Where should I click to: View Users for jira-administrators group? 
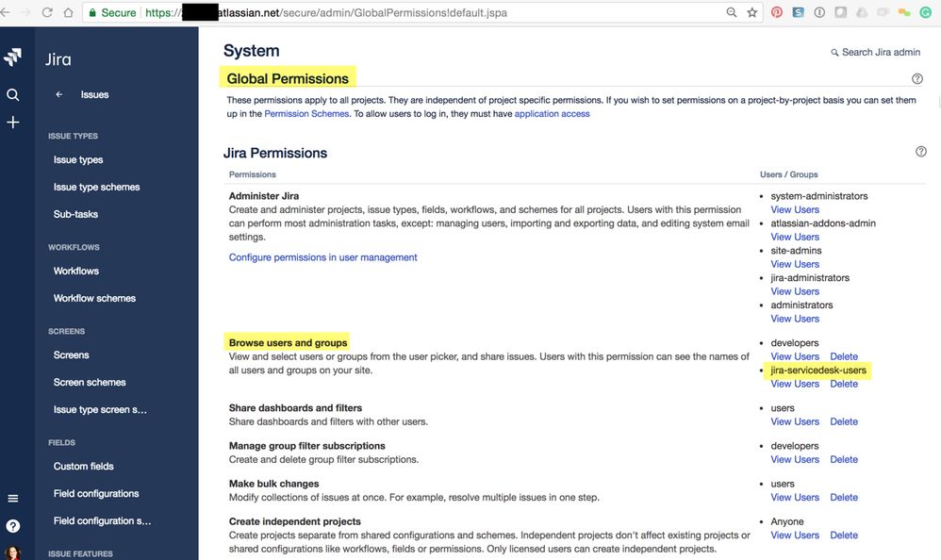pyautogui.click(x=795, y=291)
